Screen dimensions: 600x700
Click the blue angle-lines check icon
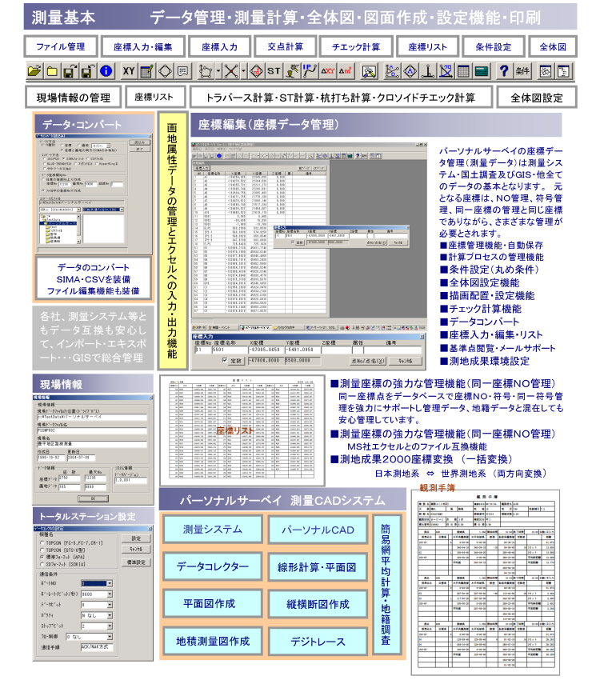click(392, 71)
